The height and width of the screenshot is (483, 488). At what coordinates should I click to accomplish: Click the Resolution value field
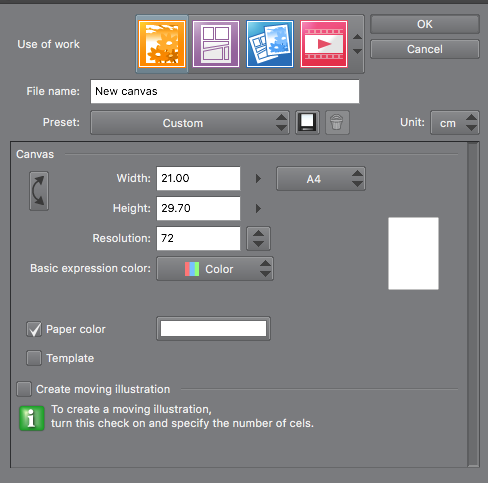click(x=198, y=238)
